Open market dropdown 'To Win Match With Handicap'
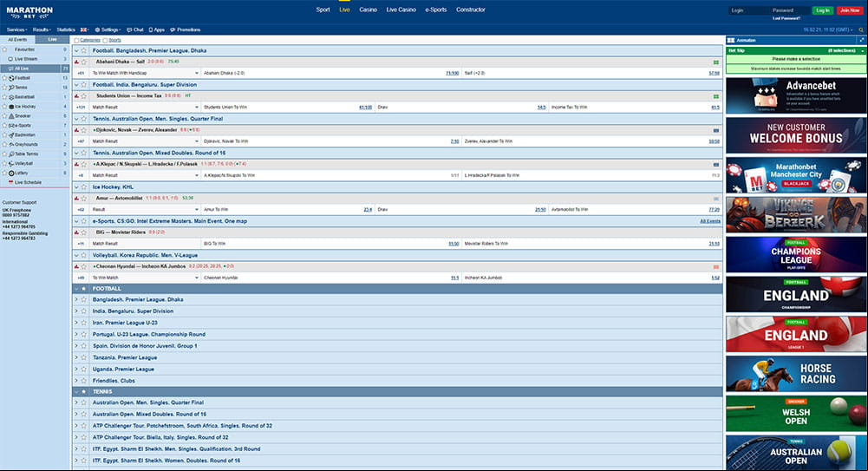This screenshot has height=471, width=868. pos(145,73)
